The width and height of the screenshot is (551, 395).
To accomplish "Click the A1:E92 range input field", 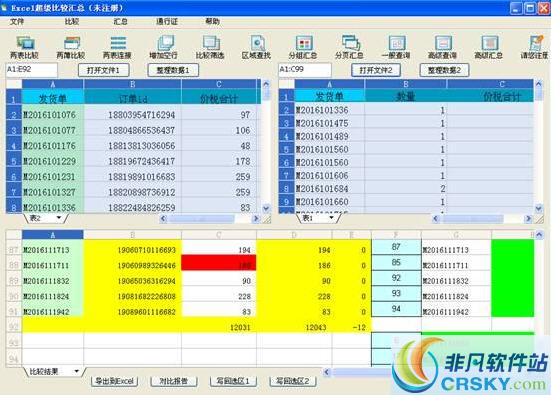I will (31, 70).
